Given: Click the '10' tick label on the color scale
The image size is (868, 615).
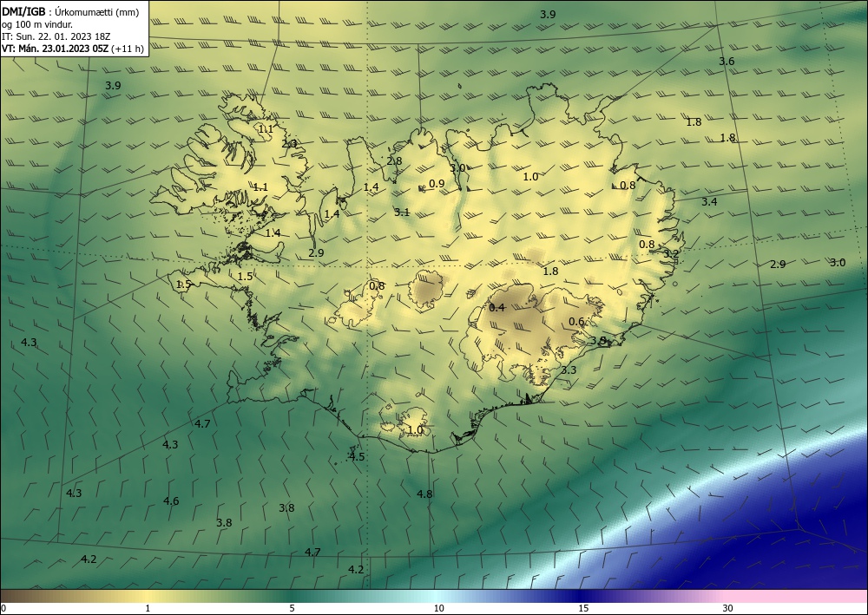Looking at the screenshot, I should coord(438,609).
